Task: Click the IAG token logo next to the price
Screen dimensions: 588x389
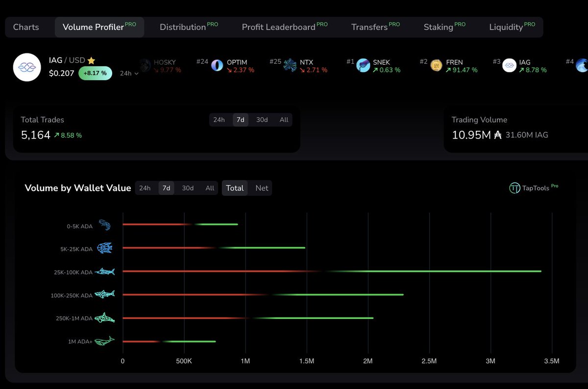Action: click(x=27, y=67)
